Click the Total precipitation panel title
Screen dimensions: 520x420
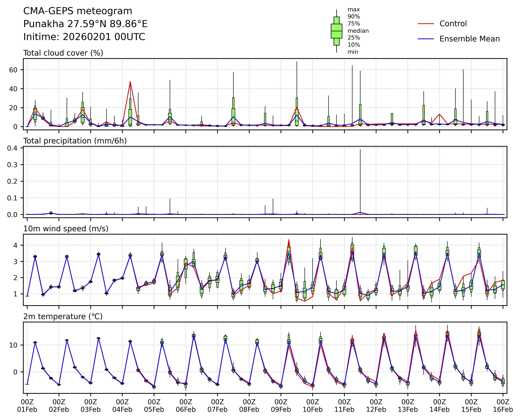[x=75, y=141]
